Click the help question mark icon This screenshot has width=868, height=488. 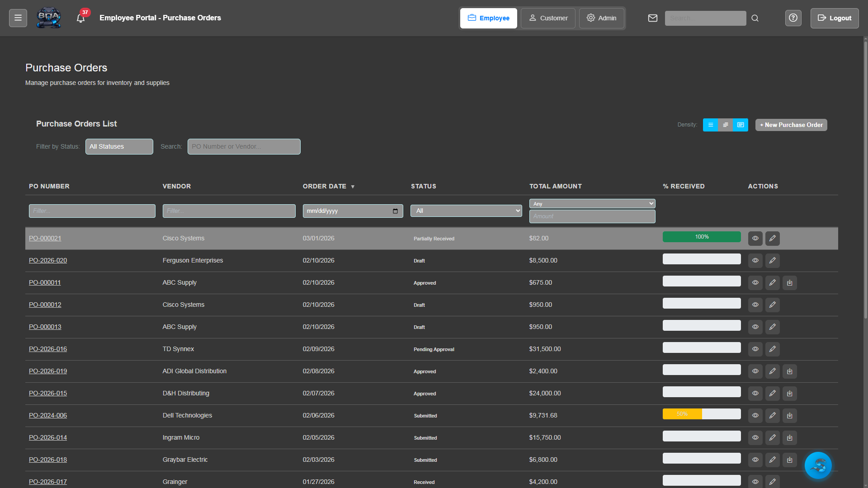pos(793,18)
